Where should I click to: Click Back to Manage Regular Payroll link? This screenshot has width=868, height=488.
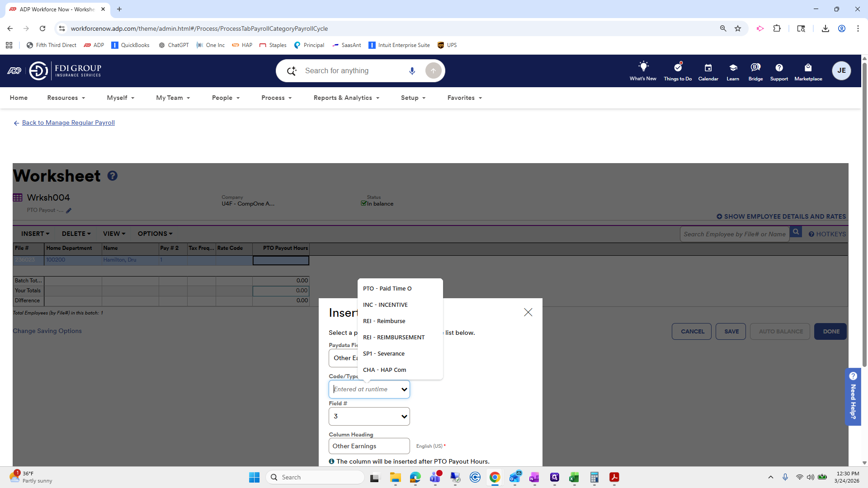(x=68, y=122)
